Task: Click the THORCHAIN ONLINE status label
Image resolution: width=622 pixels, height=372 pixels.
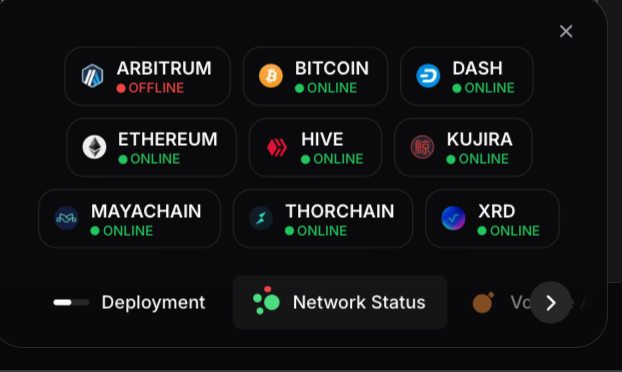Action: coord(316,231)
